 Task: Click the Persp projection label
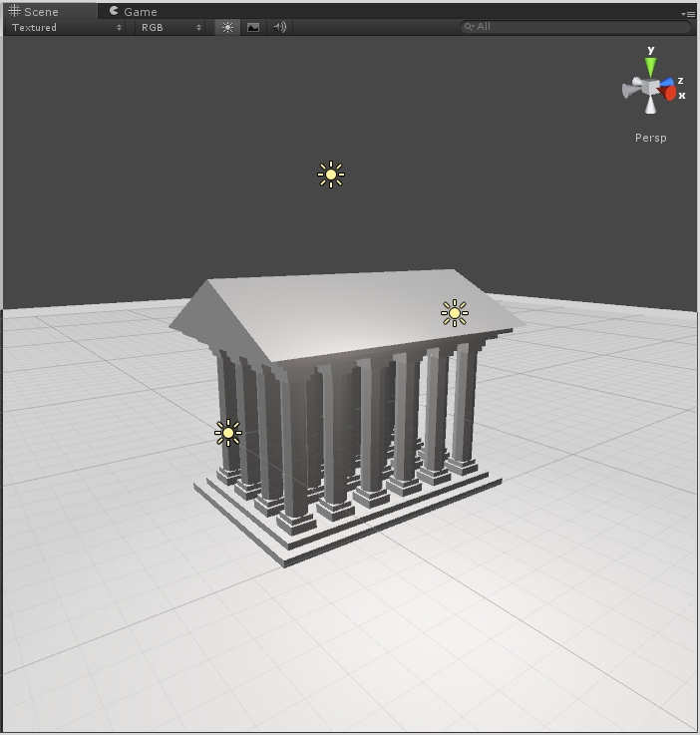(x=650, y=138)
